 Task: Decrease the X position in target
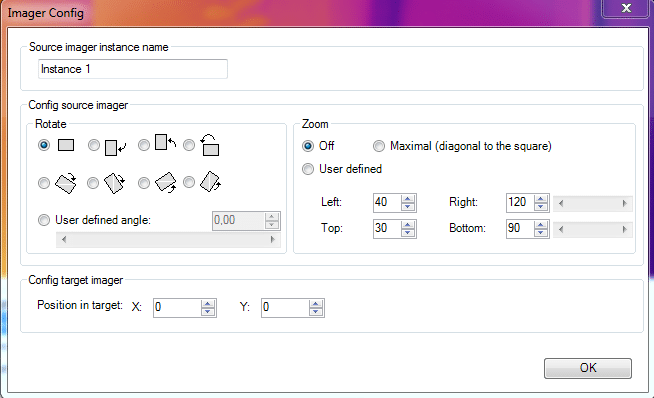coord(208,312)
